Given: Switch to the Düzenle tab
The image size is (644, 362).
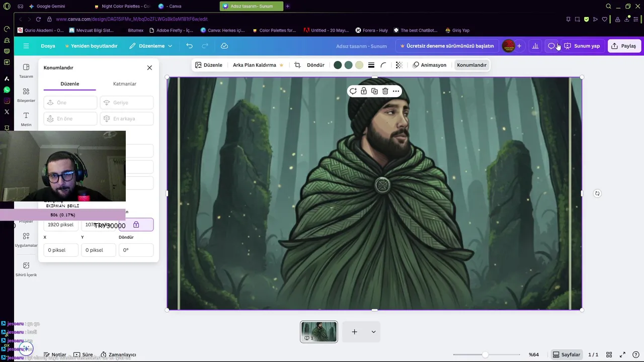Looking at the screenshot, I should point(70,84).
